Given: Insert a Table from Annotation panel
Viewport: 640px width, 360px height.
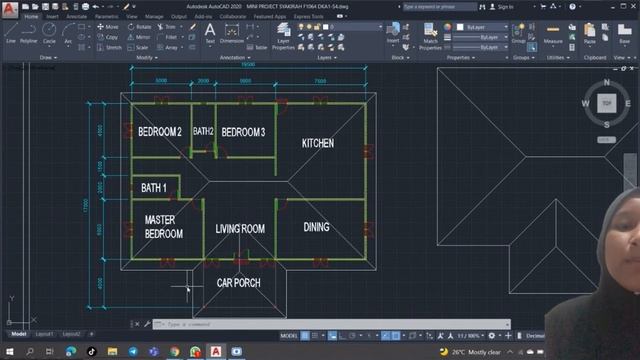Looking at the screenshot, I should coord(257,47).
